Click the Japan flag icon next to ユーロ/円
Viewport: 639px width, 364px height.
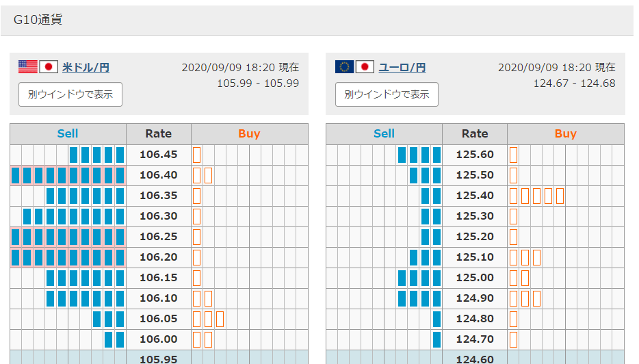point(365,67)
